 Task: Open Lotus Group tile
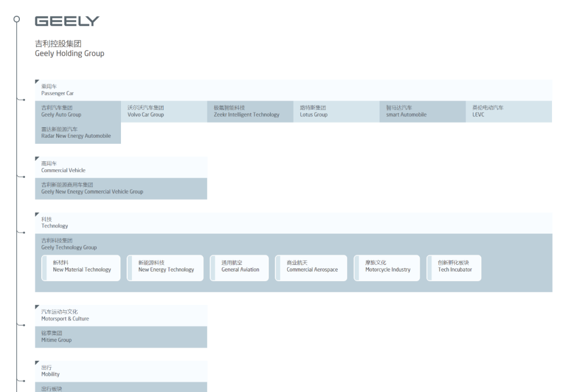click(336, 112)
